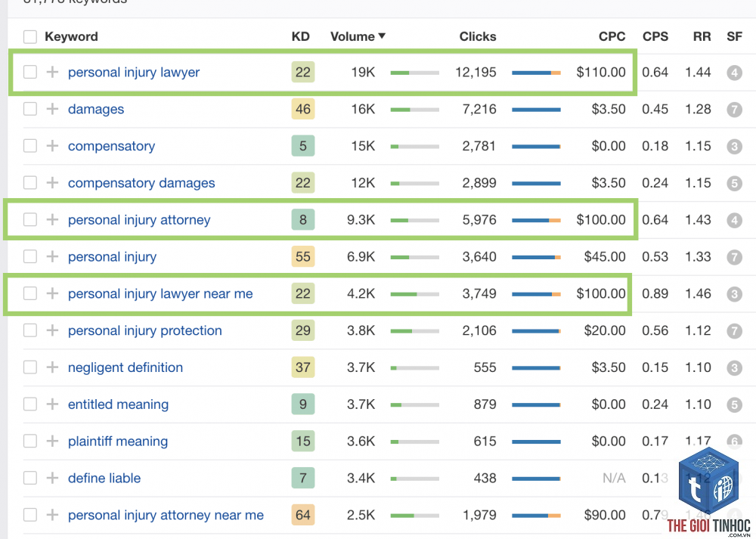
Task: Open SERP features badge for 'personal injury lawyer'
Action: point(734,73)
